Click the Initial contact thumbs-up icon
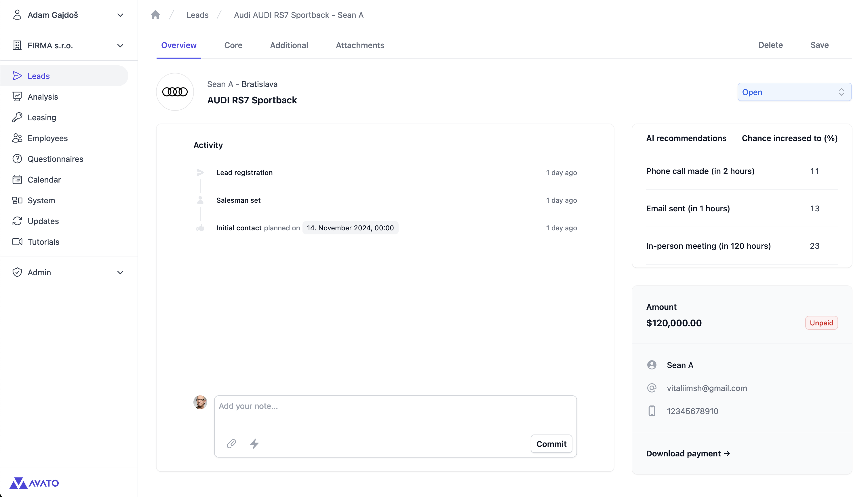This screenshot has height=497, width=868. click(x=200, y=228)
